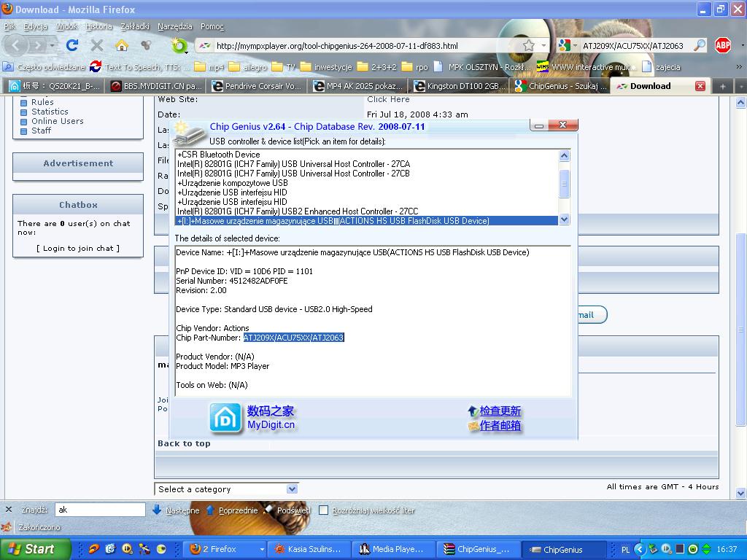Click the Back to top link
The image size is (747, 560).
coord(184,443)
